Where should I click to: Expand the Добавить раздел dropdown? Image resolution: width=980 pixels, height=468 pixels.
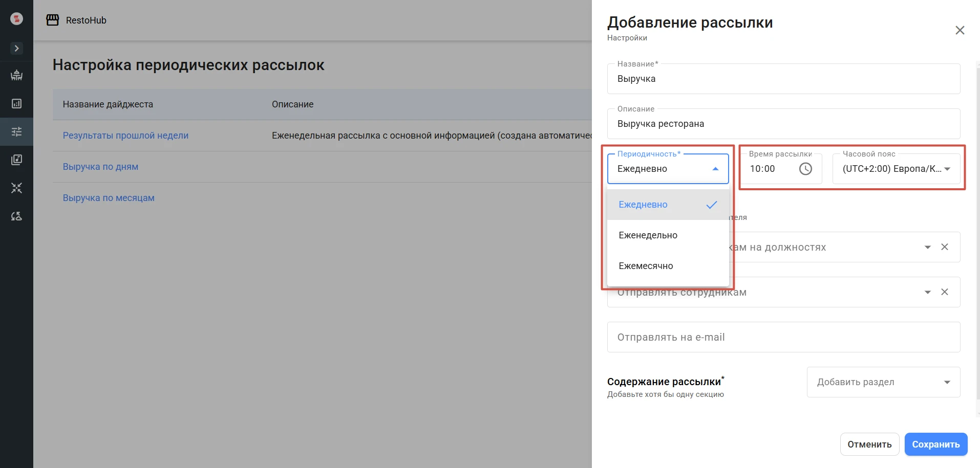click(x=884, y=382)
